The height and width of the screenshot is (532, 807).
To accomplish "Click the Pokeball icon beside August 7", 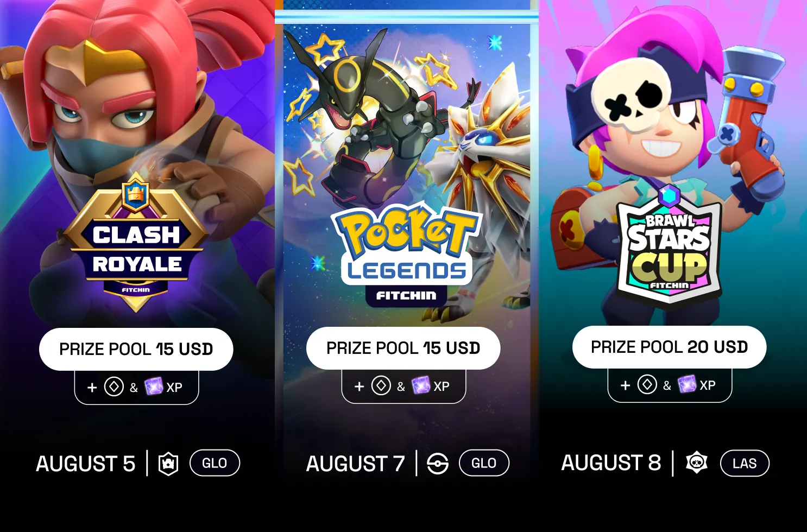I will point(438,464).
